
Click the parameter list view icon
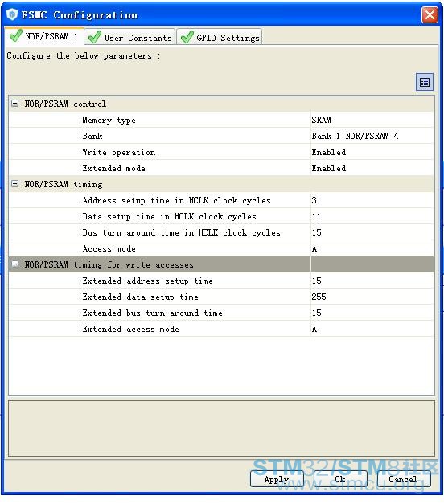coord(425,82)
